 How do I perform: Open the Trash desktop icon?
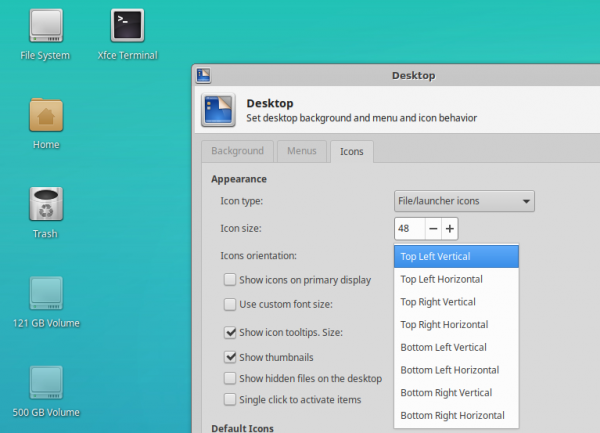[x=45, y=204]
